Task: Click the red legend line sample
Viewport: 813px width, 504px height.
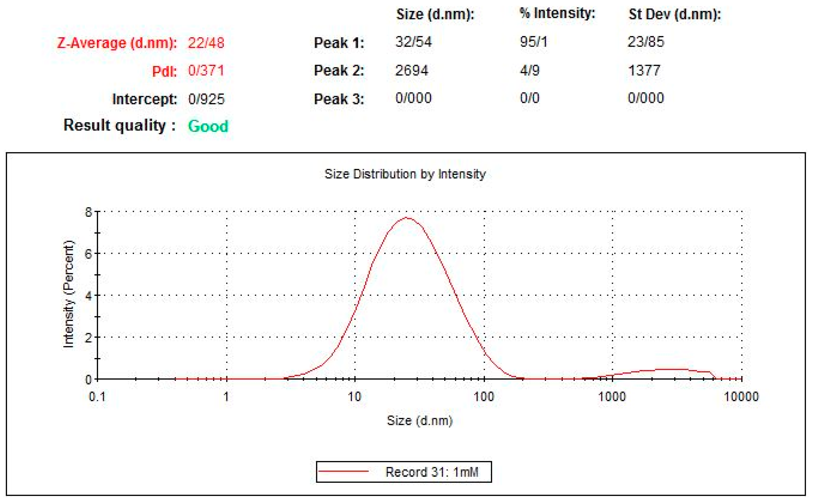Action: (x=343, y=471)
